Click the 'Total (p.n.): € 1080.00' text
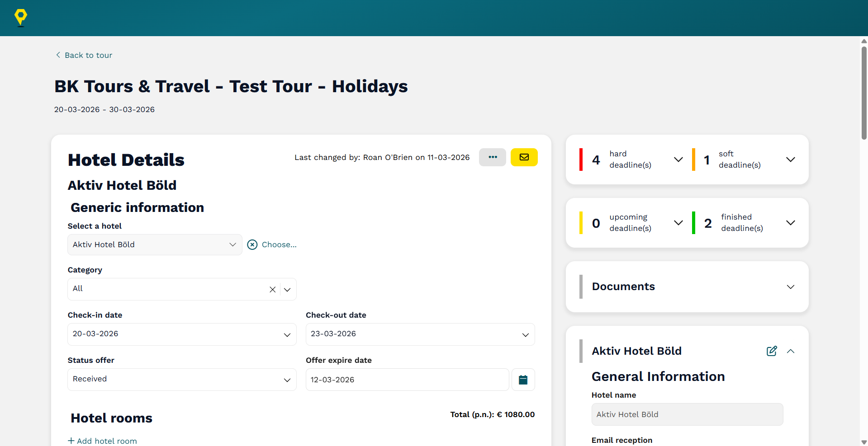This screenshot has height=446, width=868. (492, 414)
